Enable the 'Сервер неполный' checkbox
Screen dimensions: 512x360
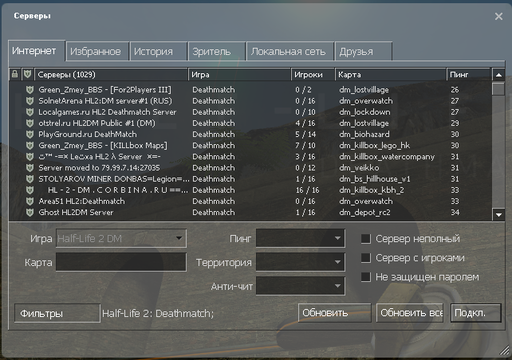click(366, 239)
